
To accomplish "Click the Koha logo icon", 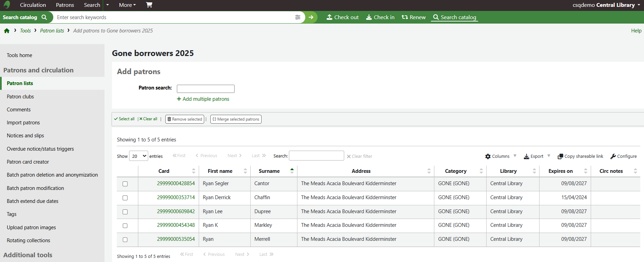I will coord(7,5).
